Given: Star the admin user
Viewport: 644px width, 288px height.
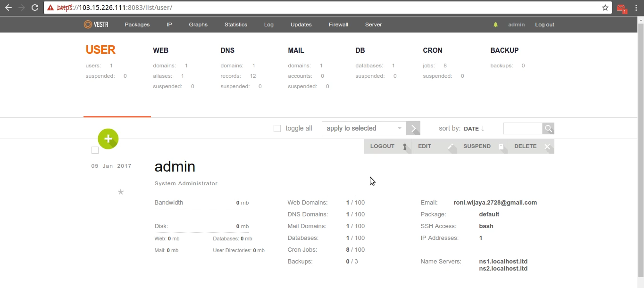Looking at the screenshot, I should pos(120,192).
